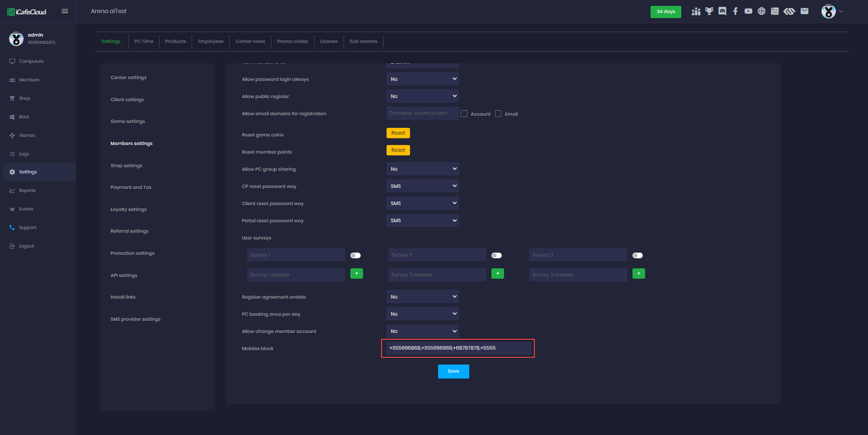Open the mail envelope icon

tap(804, 11)
